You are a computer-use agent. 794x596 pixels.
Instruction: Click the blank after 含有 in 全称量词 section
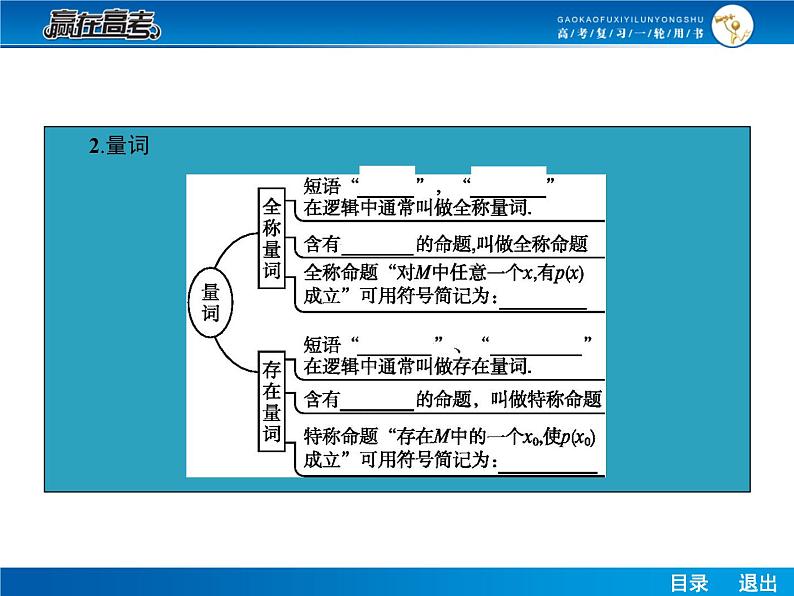pos(378,246)
